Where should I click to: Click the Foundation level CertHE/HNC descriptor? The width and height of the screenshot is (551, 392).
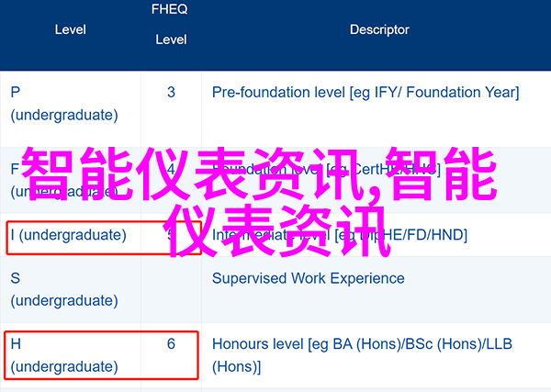click(x=326, y=169)
